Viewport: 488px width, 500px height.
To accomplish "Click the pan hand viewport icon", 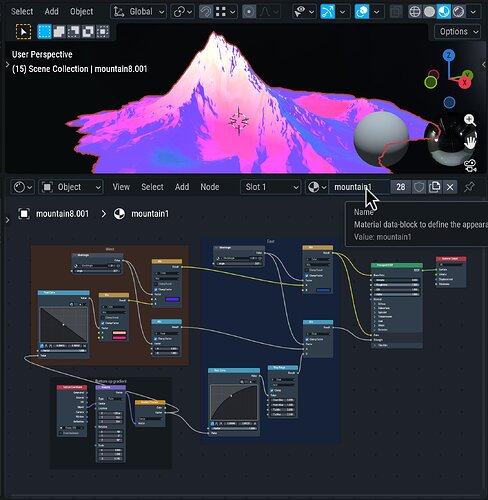I will click(470, 143).
